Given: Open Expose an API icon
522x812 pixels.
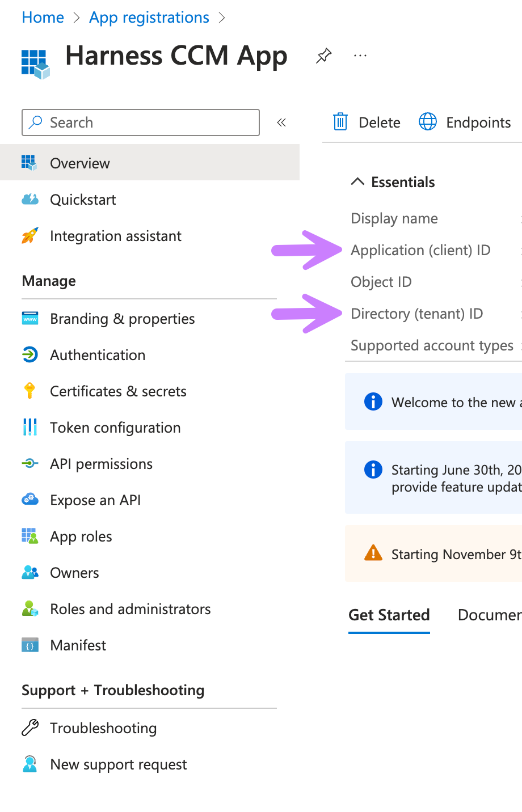Looking at the screenshot, I should point(30,500).
